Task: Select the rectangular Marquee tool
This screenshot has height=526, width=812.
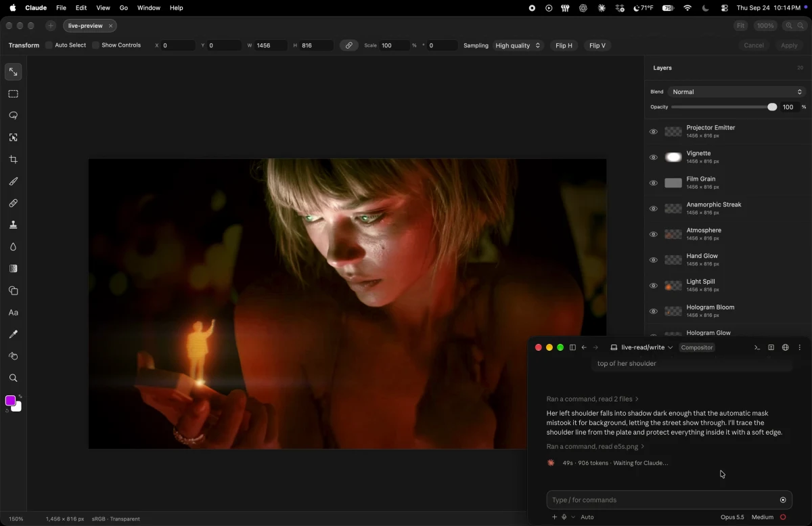Action: pos(13,94)
